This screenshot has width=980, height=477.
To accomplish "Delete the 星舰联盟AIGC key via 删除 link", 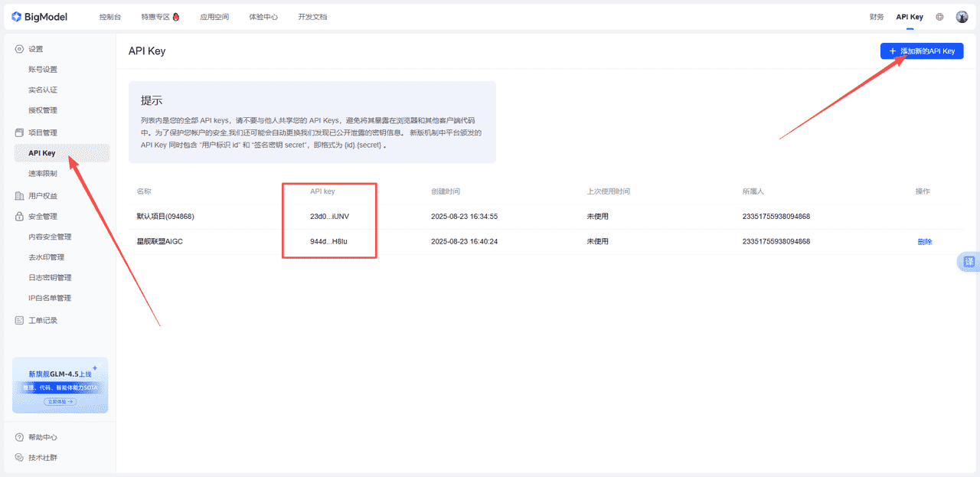I will (924, 241).
